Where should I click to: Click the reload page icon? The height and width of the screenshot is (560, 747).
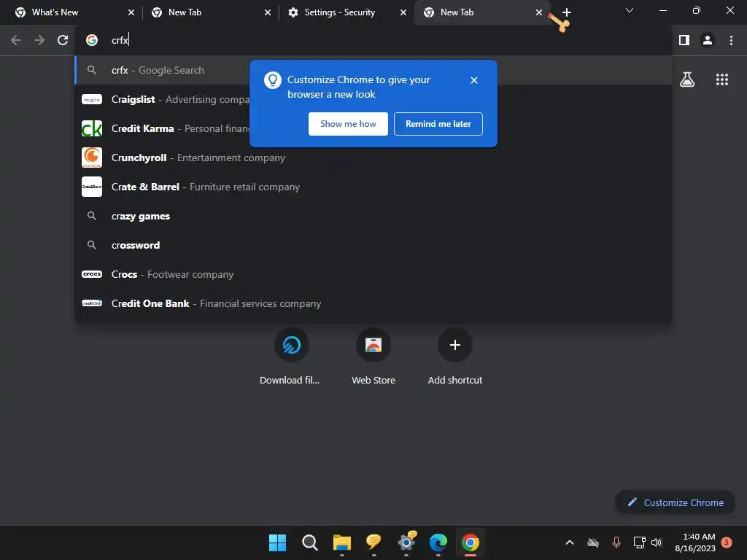click(63, 40)
